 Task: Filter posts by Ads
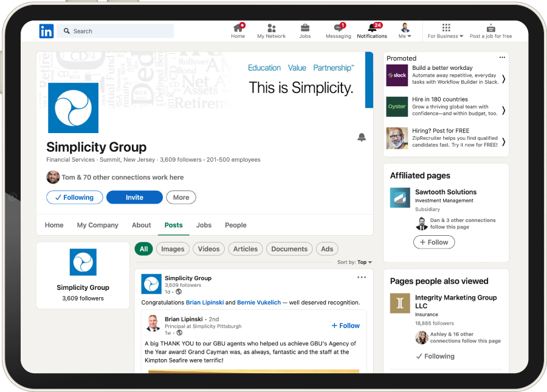pyautogui.click(x=327, y=249)
